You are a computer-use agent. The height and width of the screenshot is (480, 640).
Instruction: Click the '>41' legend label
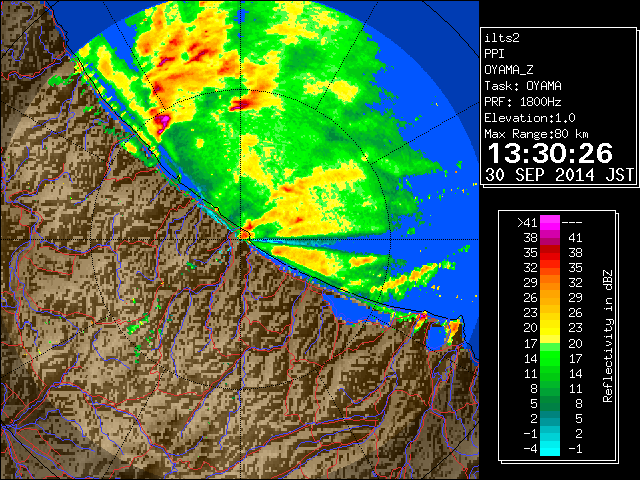(527, 223)
